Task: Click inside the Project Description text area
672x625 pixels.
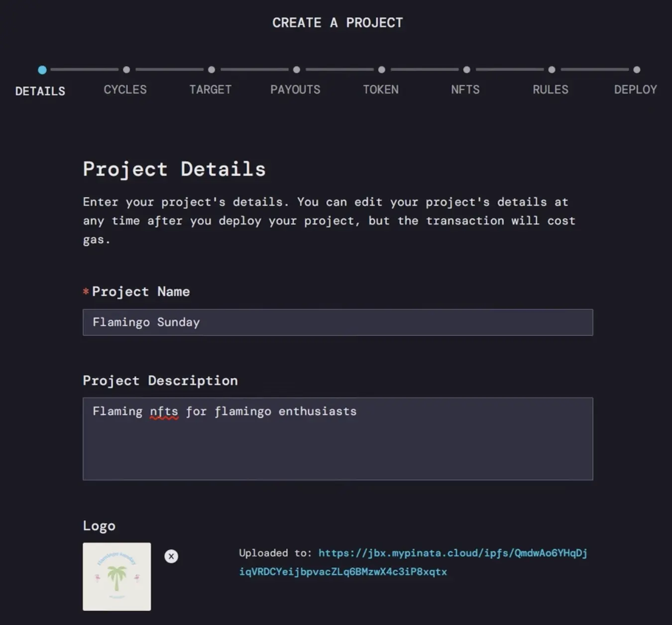Action: [337, 438]
